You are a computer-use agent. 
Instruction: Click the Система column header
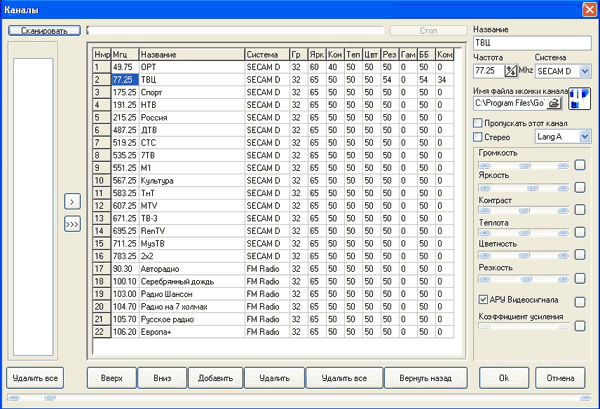[x=267, y=54]
